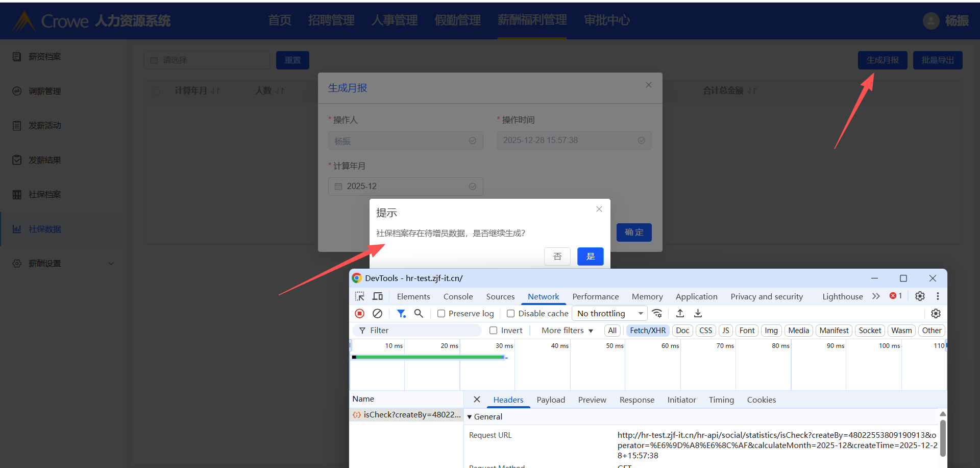Screen dimensions: 980x468
Task: Switch to the Payload tab
Action: (551, 400)
